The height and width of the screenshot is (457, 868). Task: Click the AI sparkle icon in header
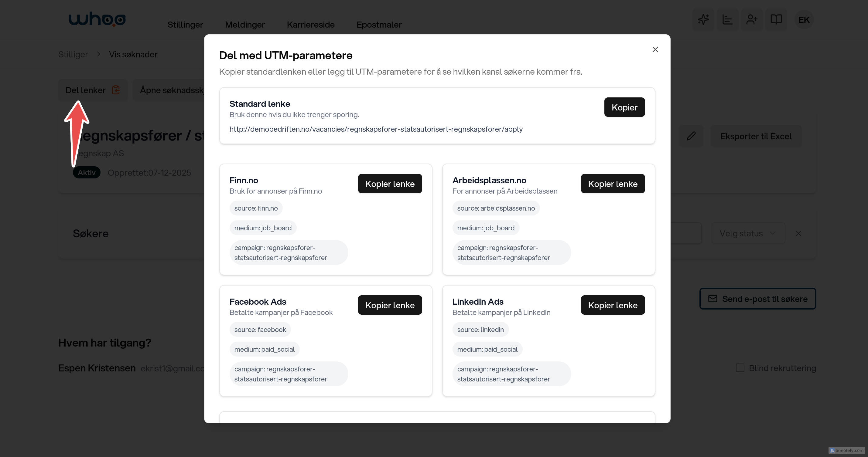point(703,19)
